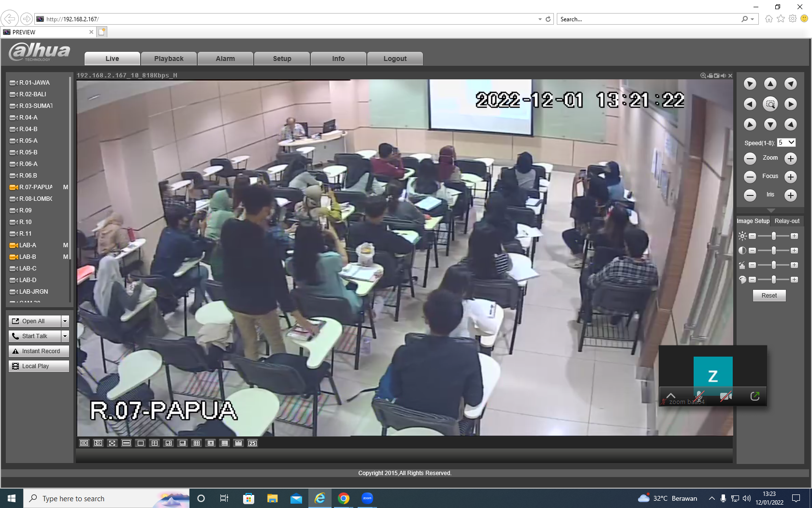Viewport: 812px width, 508px height.
Task: Move PTZ camera diagonally up-right
Action: click(x=791, y=84)
